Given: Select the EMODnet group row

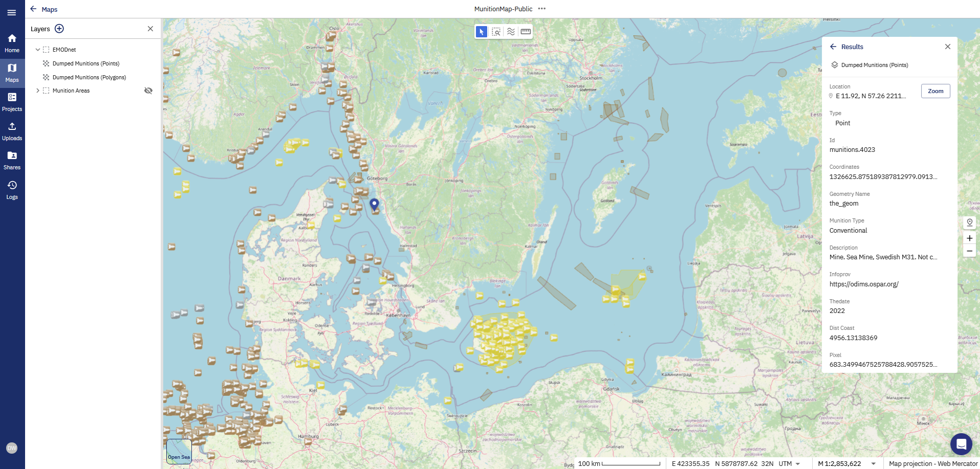Looking at the screenshot, I should click(x=64, y=50).
